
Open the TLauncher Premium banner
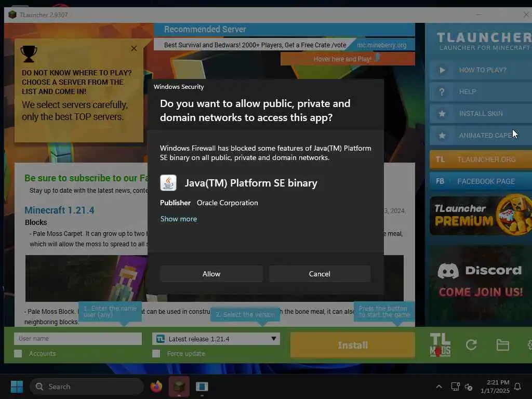point(481,216)
